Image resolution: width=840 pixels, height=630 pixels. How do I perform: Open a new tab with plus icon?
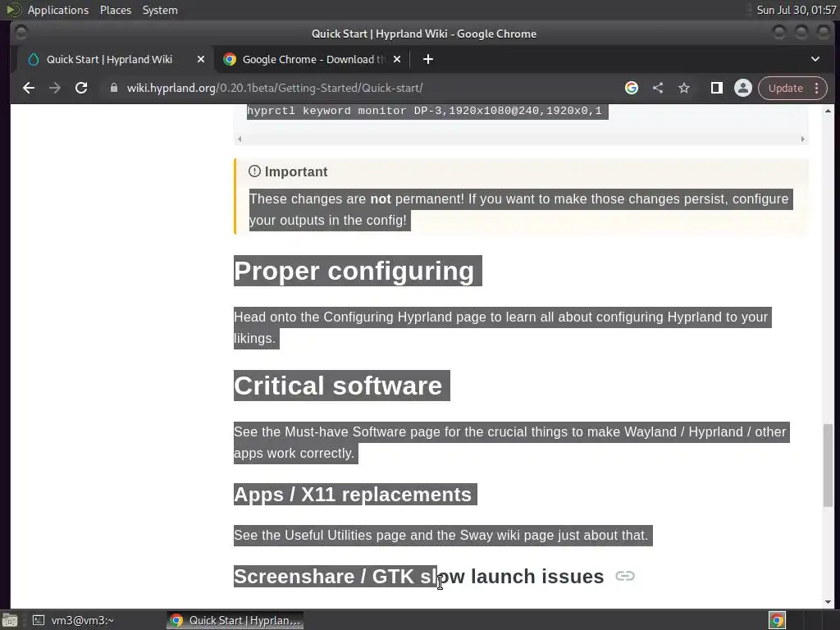coord(427,59)
